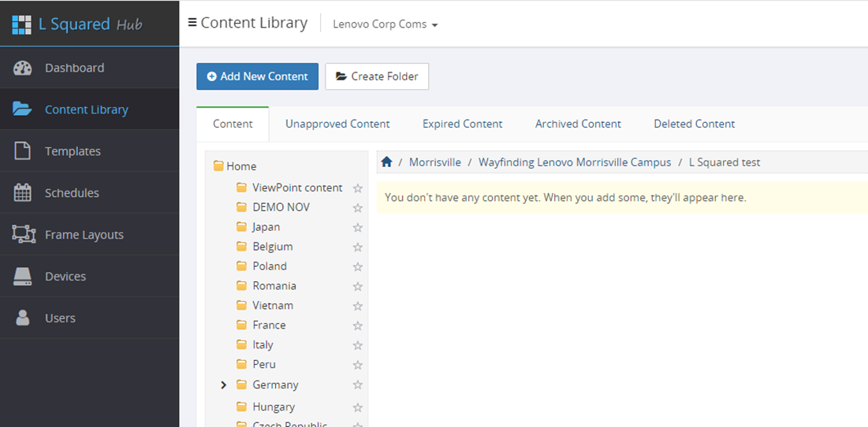This screenshot has width=868, height=427.
Task: Click the Vietnam folder icon
Action: [x=241, y=306]
